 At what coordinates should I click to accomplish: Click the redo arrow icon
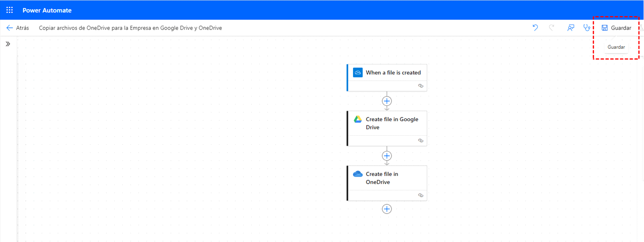552,28
